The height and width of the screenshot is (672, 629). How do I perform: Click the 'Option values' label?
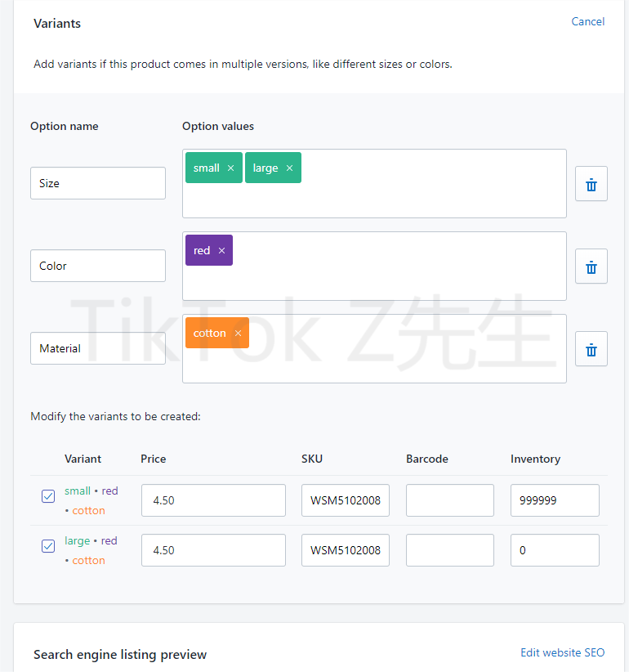(218, 126)
